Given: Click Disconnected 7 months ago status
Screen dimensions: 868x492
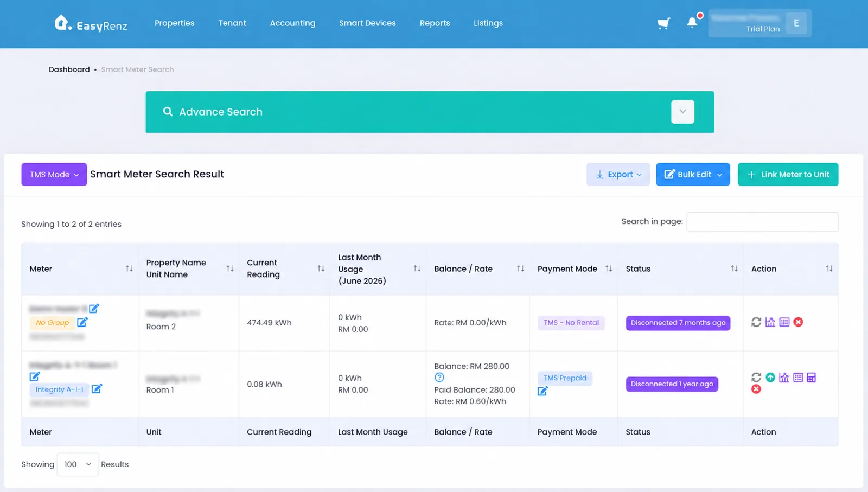Looking at the screenshot, I should [678, 323].
